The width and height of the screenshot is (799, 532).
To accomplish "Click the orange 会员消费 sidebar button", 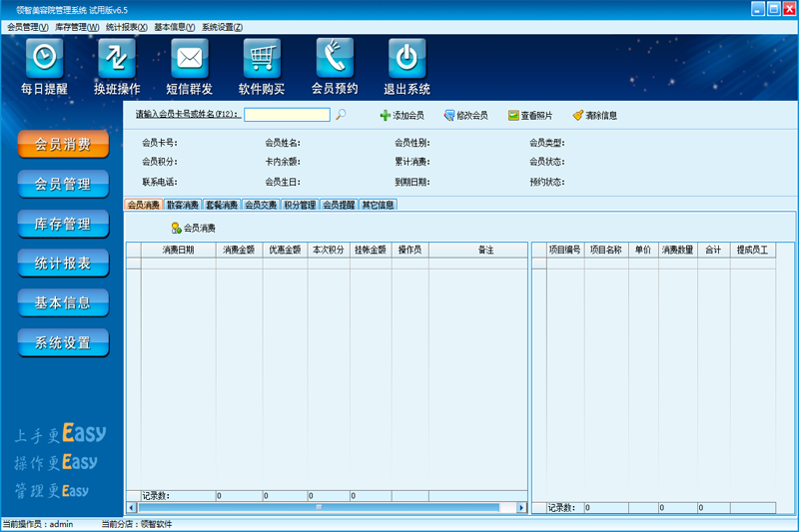I will click(63, 144).
